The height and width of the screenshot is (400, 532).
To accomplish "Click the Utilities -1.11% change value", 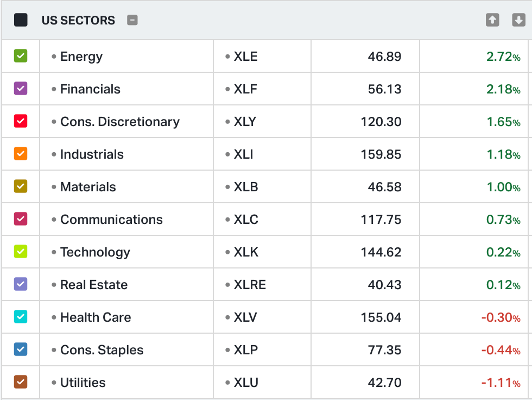I will [x=501, y=383].
